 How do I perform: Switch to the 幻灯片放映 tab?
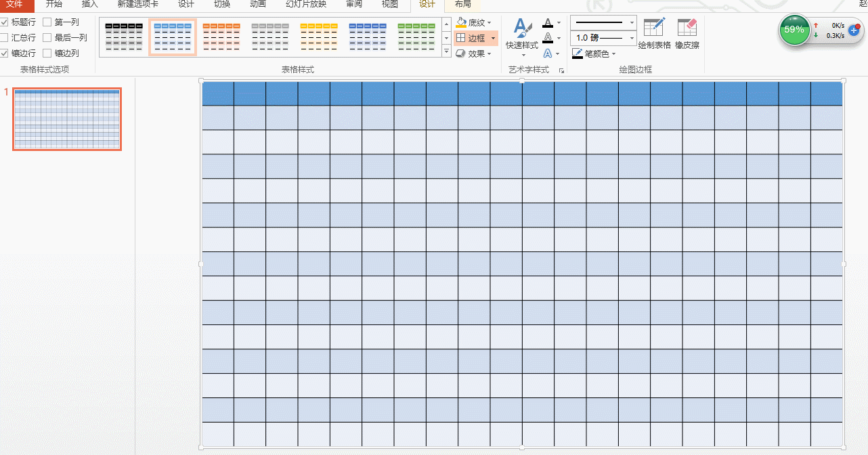point(306,4)
